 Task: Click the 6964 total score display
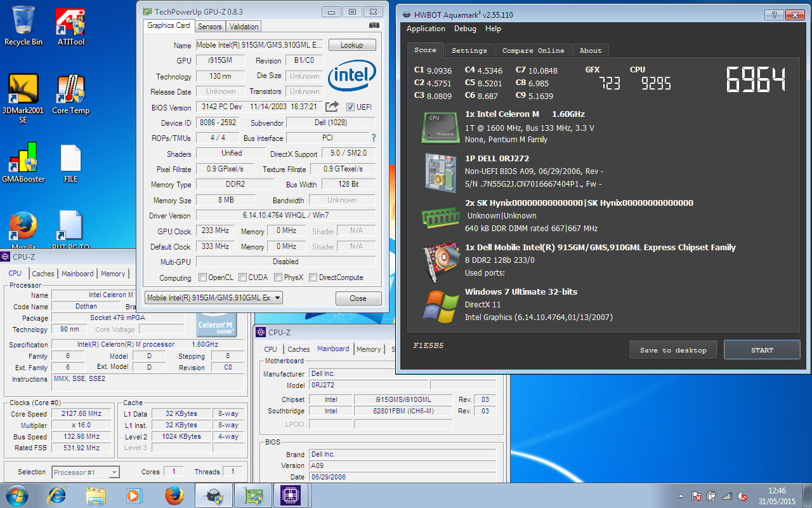pyautogui.click(x=756, y=79)
